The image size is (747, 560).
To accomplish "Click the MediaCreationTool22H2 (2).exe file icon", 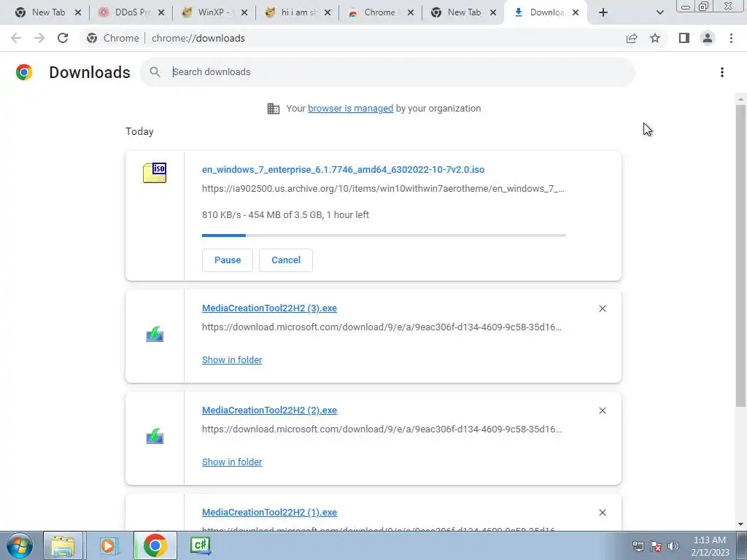I will (x=155, y=436).
